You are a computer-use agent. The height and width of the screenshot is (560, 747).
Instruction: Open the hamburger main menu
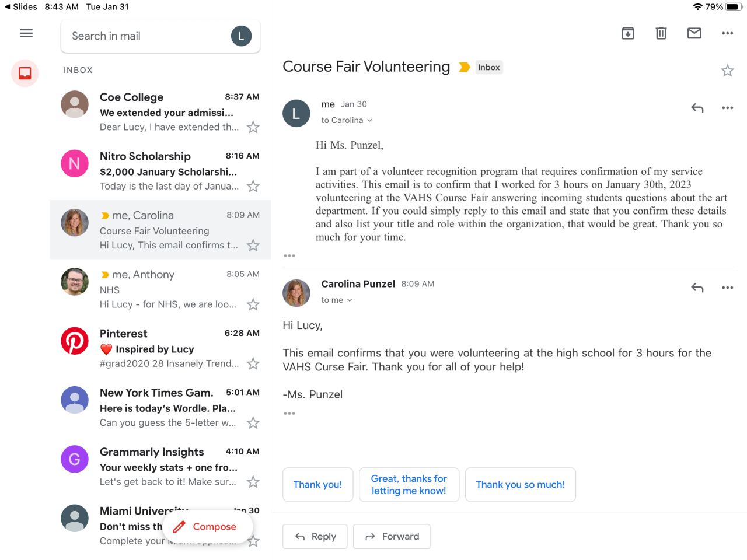tap(26, 33)
